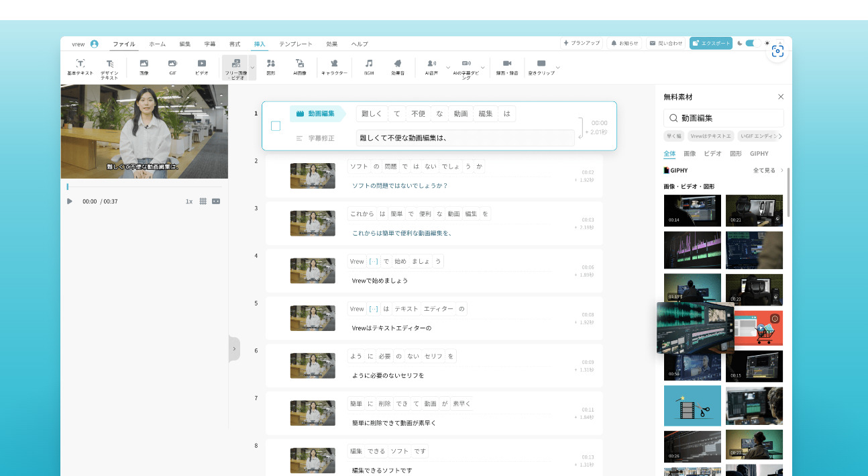
Task: Open the AI画像 (AI image) tool
Action: tap(299, 64)
